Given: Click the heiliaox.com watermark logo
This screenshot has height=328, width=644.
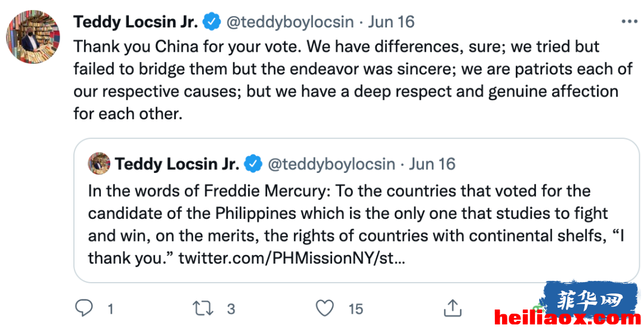Looking at the screenshot, I should click(x=569, y=318).
